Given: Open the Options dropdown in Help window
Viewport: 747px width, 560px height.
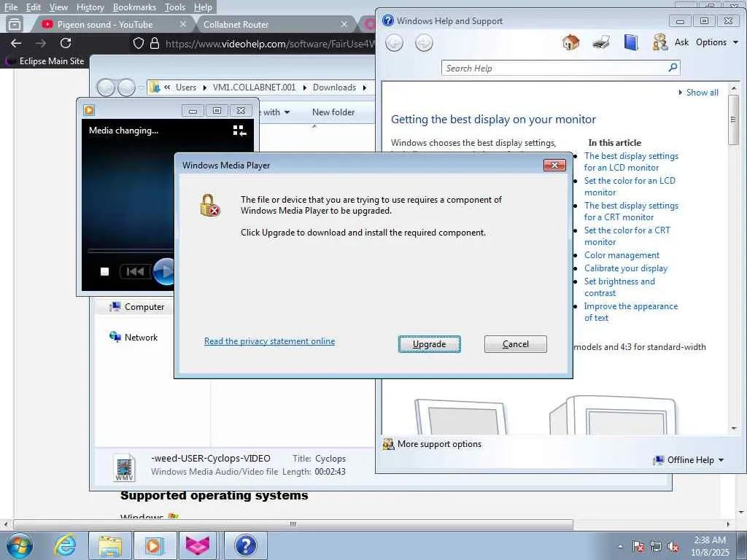Looking at the screenshot, I should pos(716,42).
